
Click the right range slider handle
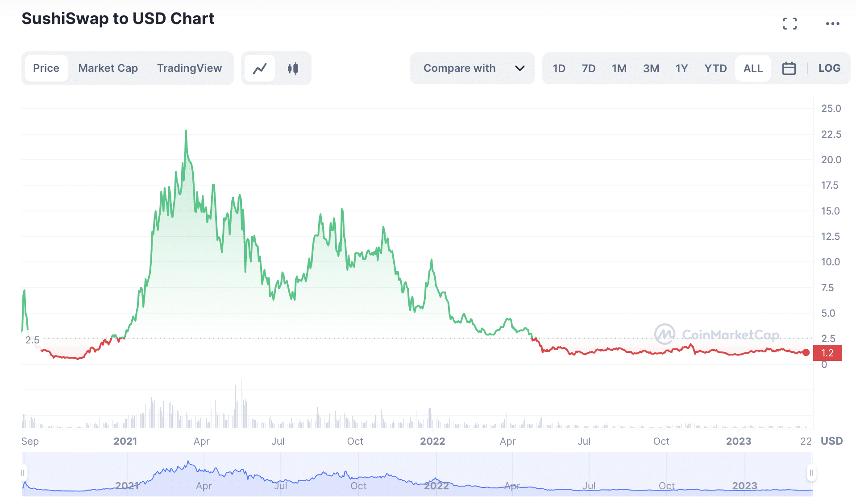coord(811,473)
